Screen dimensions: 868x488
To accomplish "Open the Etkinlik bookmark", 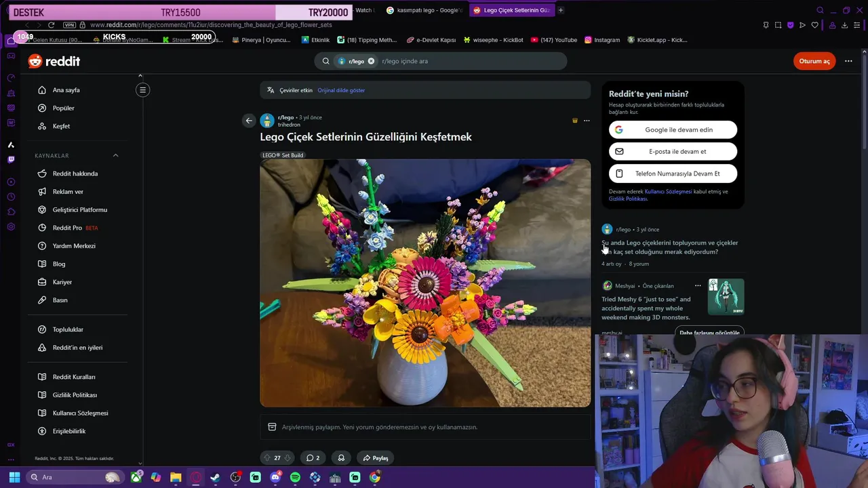I will [x=315, y=40].
